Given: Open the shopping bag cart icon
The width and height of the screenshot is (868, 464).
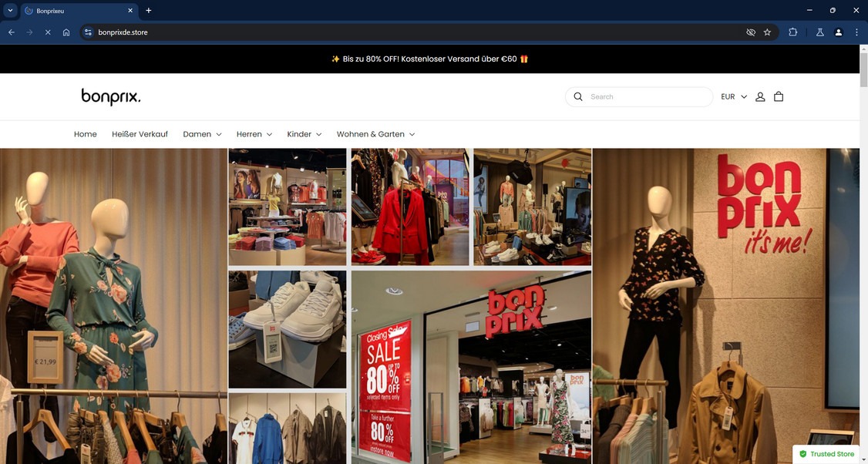Looking at the screenshot, I should click(x=779, y=97).
